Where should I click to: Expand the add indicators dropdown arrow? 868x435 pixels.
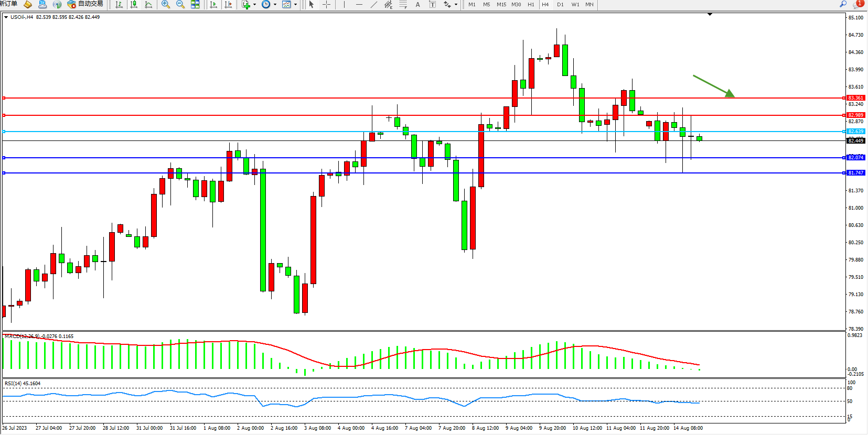(255, 5)
